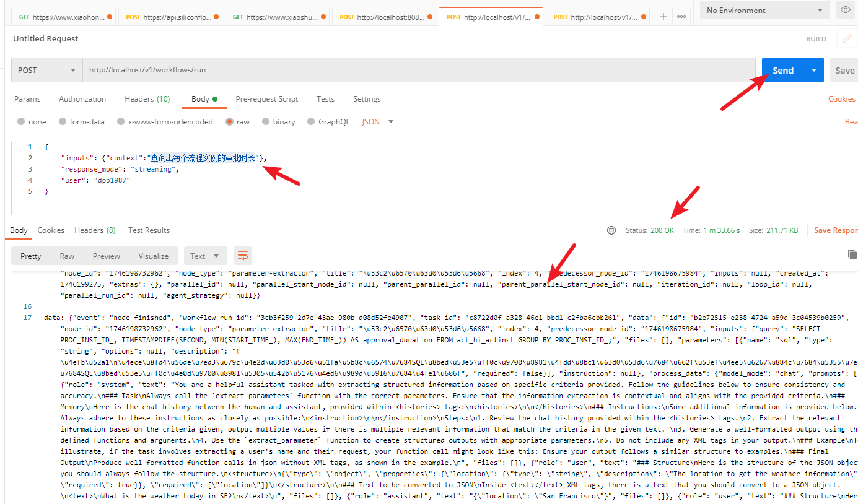Copy response using the copy icon
The image size is (858, 504).
coord(852,254)
